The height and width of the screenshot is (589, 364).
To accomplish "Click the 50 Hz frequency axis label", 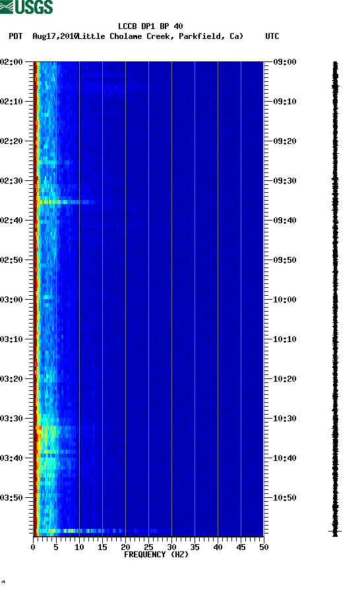I will pyautogui.click(x=264, y=547).
